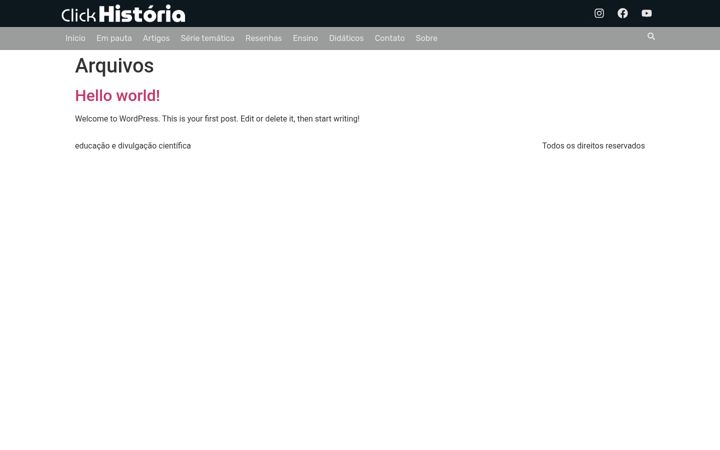
Task: Click the search magnifier icon
Action: pos(651,36)
